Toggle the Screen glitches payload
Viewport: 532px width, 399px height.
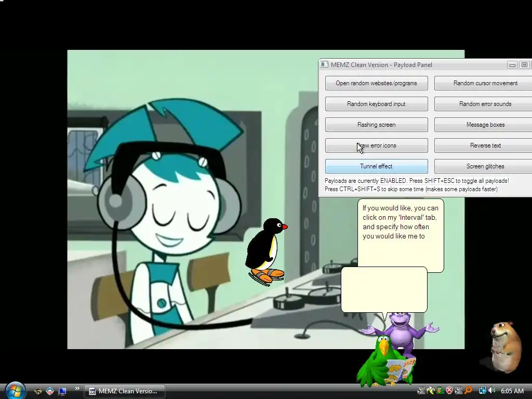(x=483, y=166)
